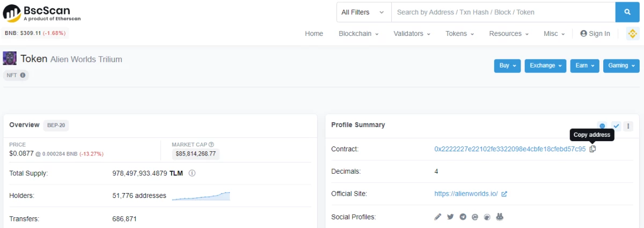Go to the Home nav item
Viewport: 644px width, 228px height.
[314, 34]
